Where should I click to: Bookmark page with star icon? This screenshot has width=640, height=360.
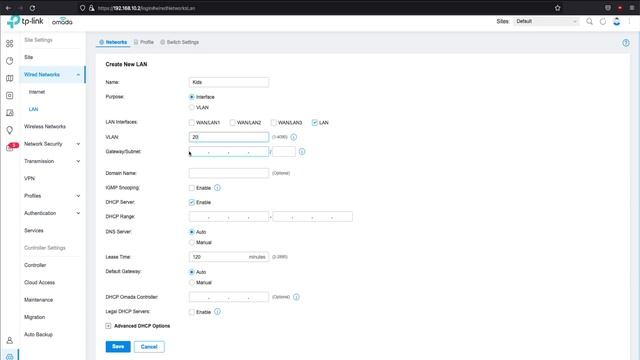click(558, 8)
